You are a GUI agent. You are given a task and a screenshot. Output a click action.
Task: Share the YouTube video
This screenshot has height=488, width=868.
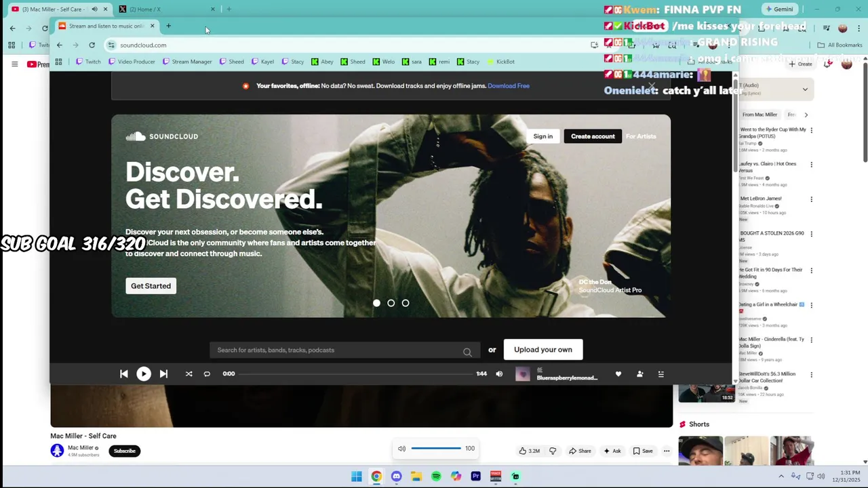click(x=580, y=451)
